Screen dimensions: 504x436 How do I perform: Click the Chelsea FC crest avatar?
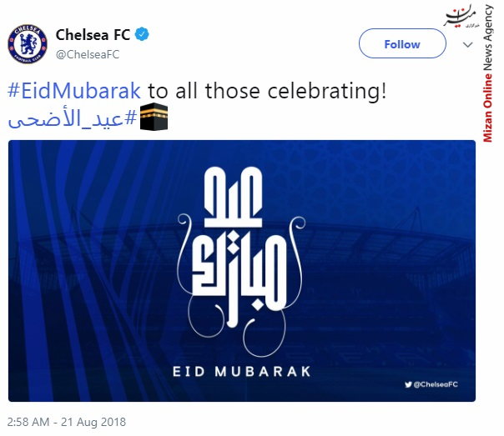(x=28, y=43)
